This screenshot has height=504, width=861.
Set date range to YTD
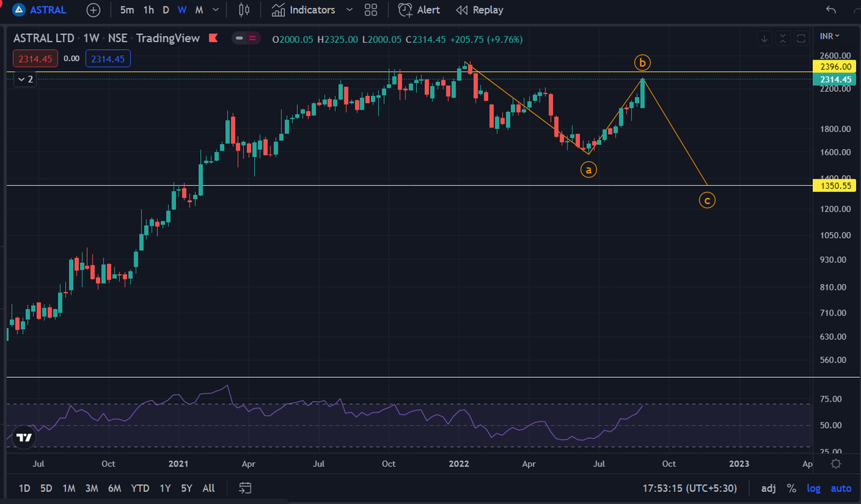coord(140,488)
